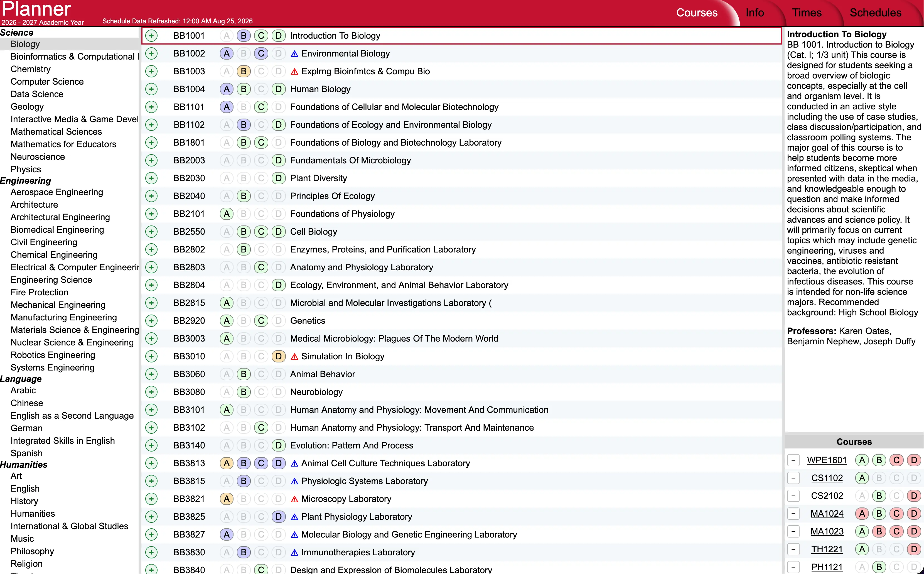Open PH1121 course link

tap(827, 567)
